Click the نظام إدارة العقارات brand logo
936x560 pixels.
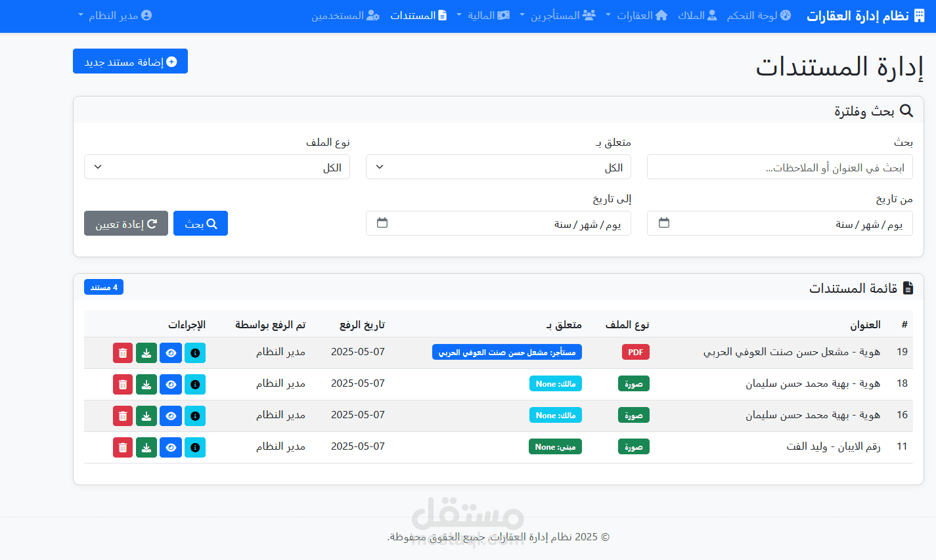coord(866,16)
